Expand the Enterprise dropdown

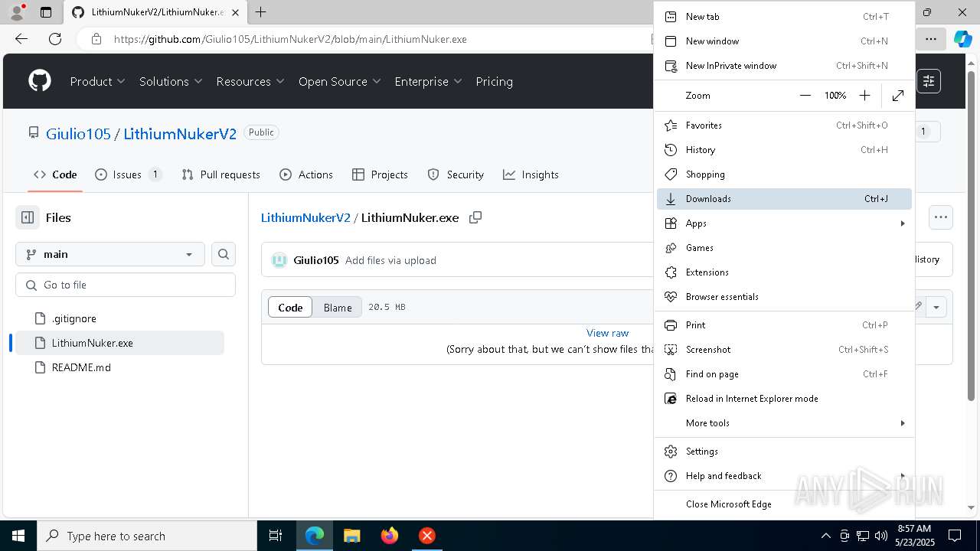428,81
